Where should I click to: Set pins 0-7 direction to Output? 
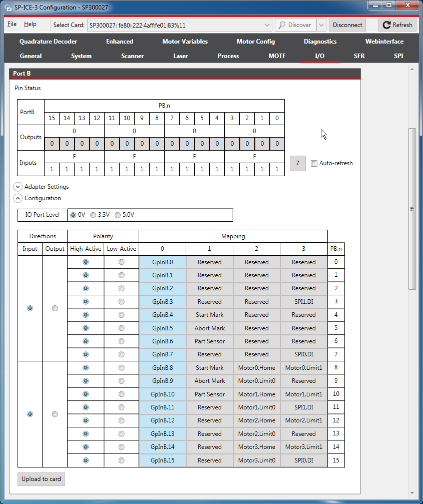click(x=55, y=308)
